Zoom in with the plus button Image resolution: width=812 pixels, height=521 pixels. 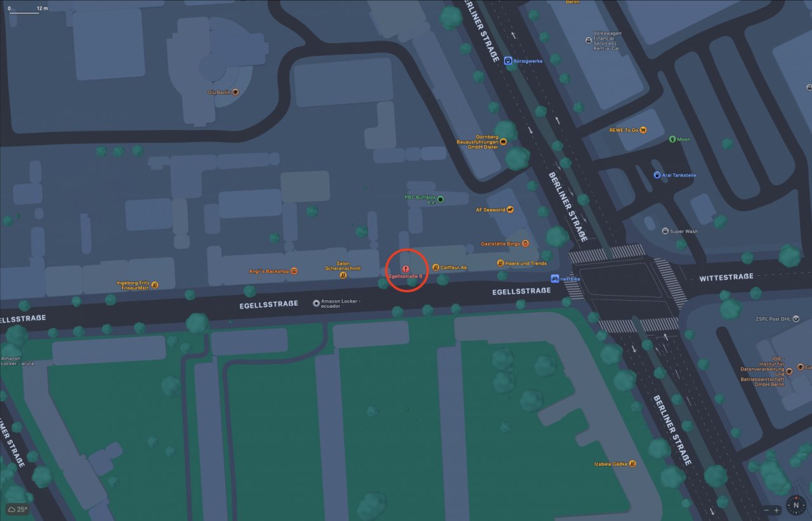click(x=776, y=510)
